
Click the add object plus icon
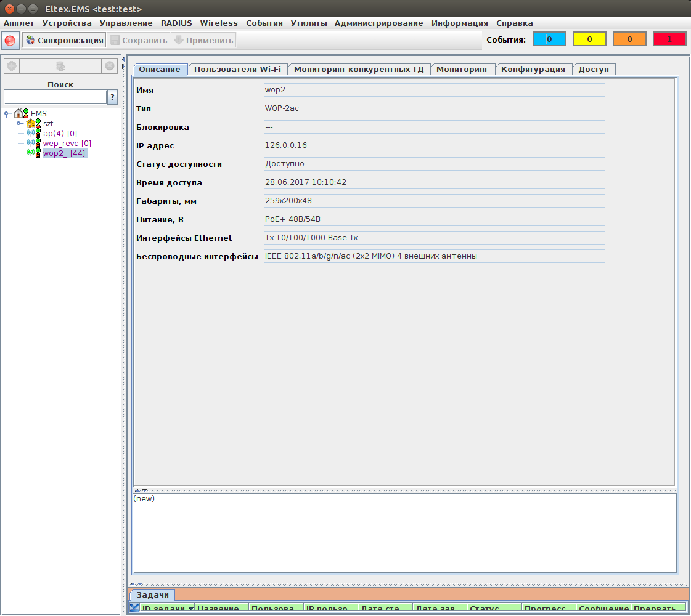(x=12, y=66)
